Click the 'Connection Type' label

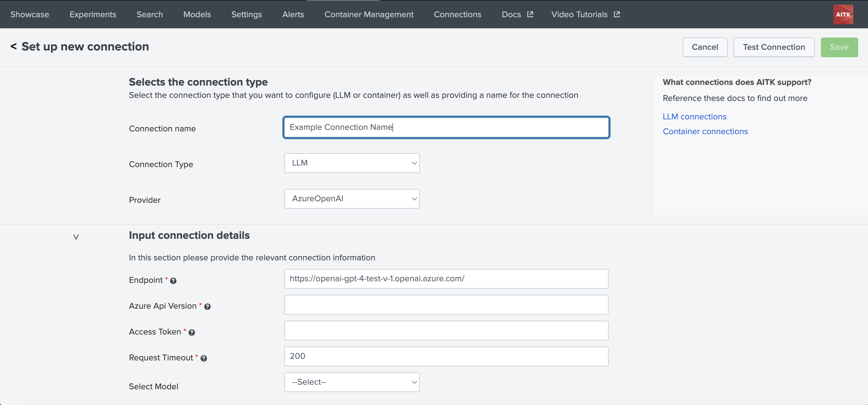(161, 164)
